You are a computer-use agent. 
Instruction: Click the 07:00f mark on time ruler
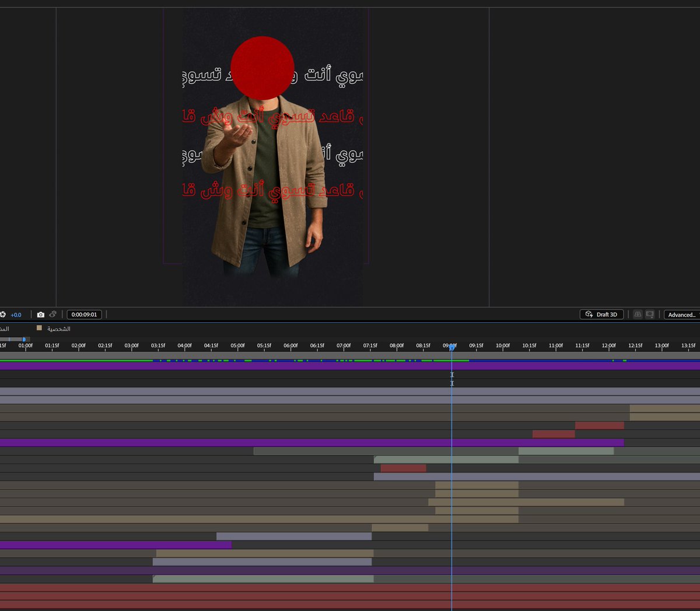(x=344, y=345)
